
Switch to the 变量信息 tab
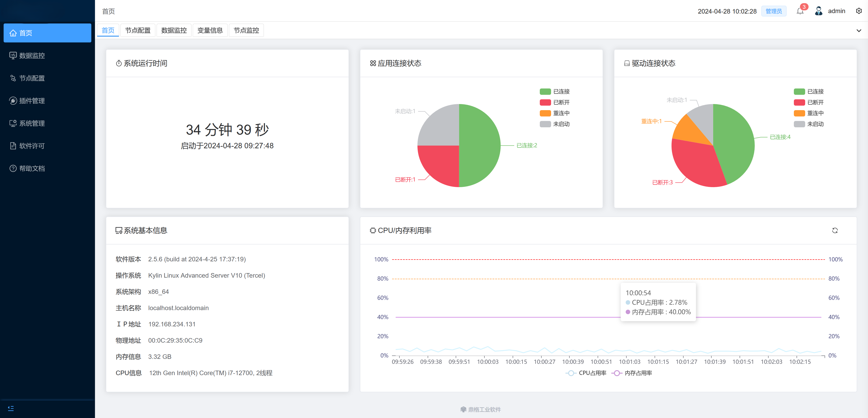coord(210,30)
